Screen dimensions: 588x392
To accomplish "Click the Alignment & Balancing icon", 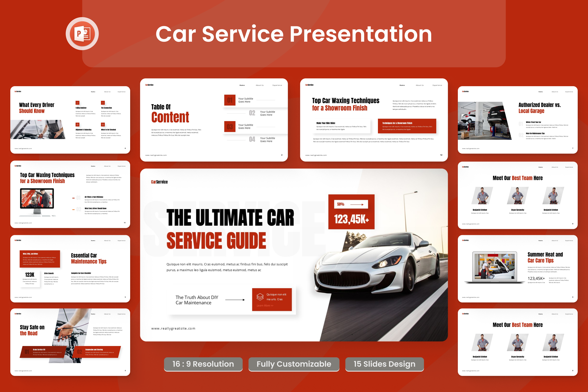I will click(77, 124).
